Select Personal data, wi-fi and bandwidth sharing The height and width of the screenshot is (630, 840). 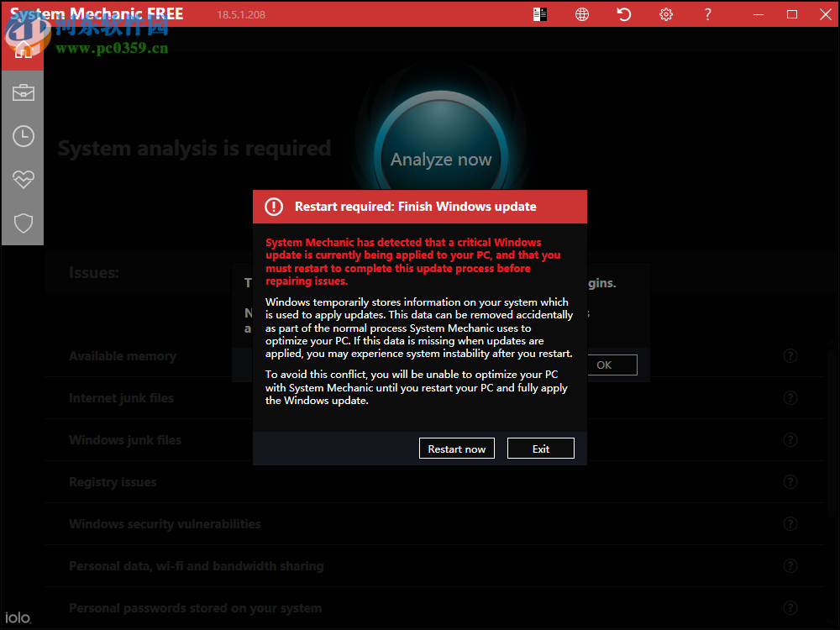pos(434,565)
